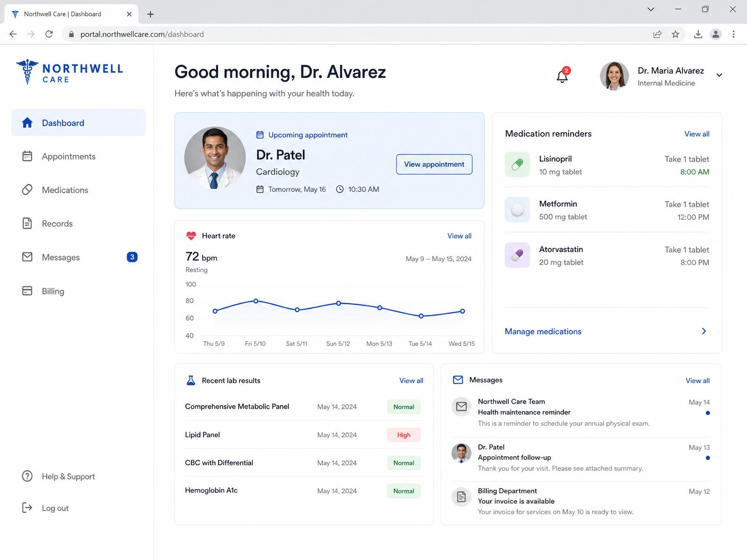Click the Lisinopril green pill icon
Image resolution: width=747 pixels, height=560 pixels.
coord(517,165)
